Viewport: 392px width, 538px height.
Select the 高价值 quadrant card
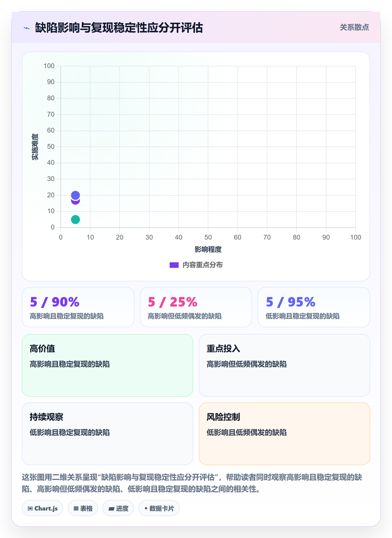[x=108, y=365]
